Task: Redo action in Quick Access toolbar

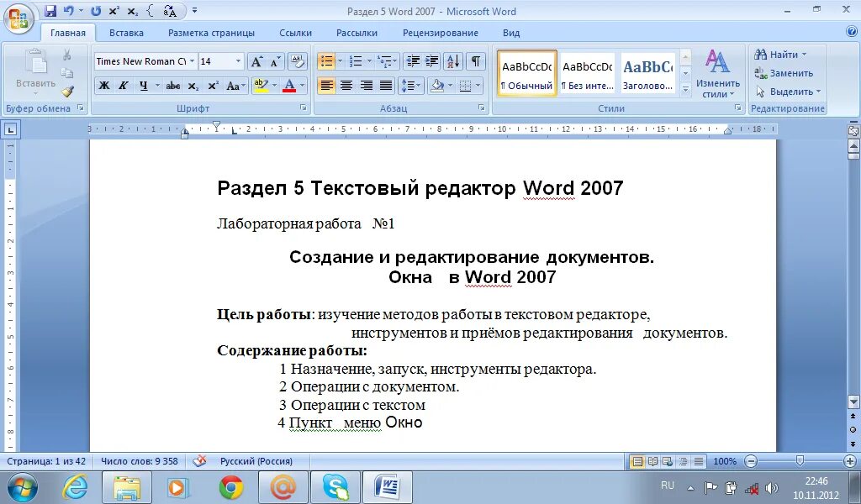Action: (96, 10)
